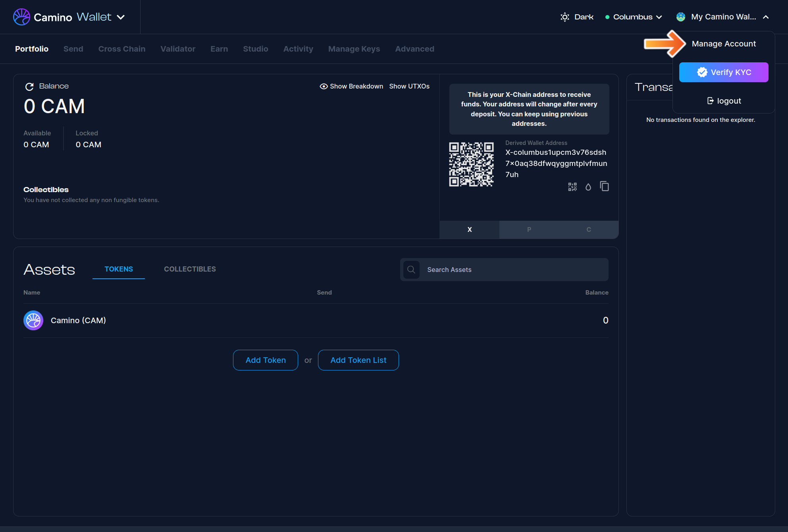Click the search magnifier icon in Assets
Screen dimensions: 788x532
pyautogui.click(x=411, y=270)
